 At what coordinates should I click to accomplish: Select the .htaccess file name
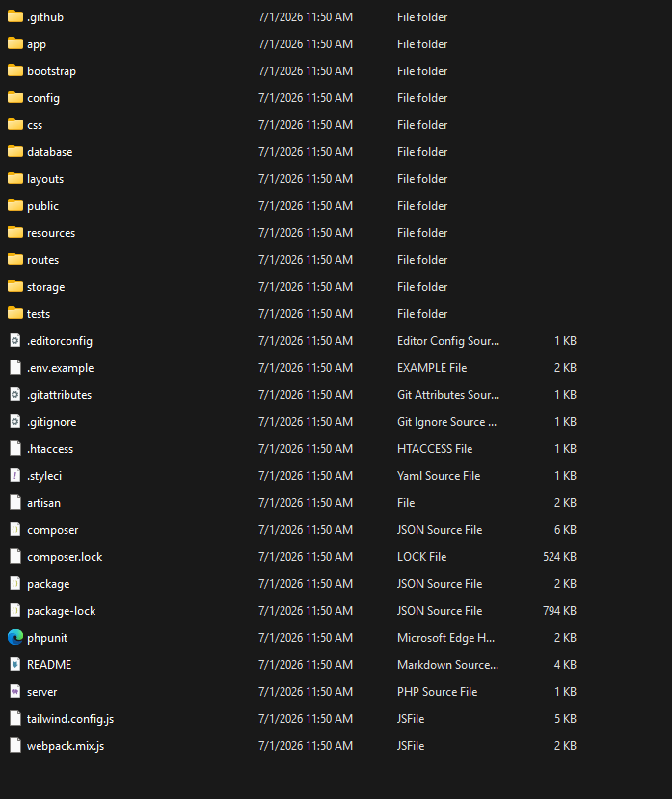pos(50,449)
